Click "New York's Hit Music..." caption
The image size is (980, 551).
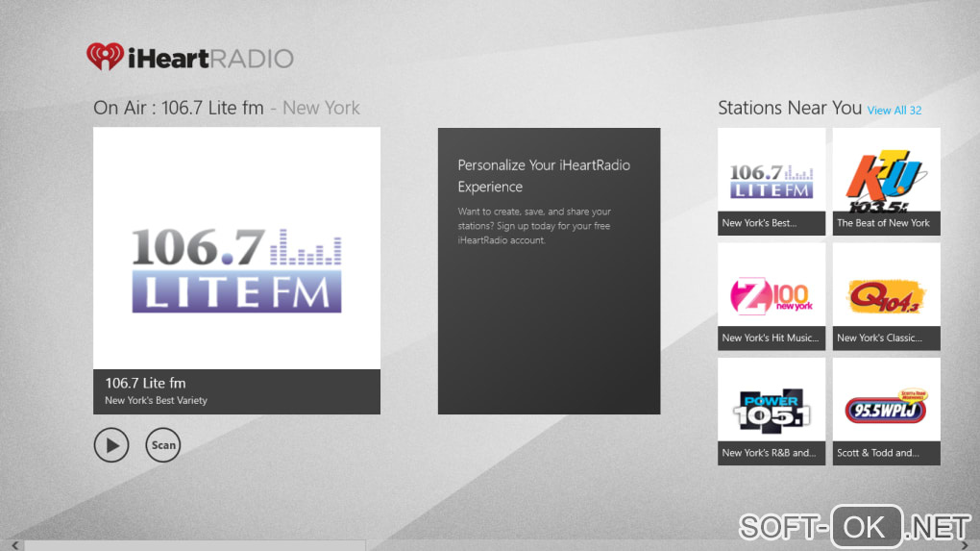click(770, 338)
